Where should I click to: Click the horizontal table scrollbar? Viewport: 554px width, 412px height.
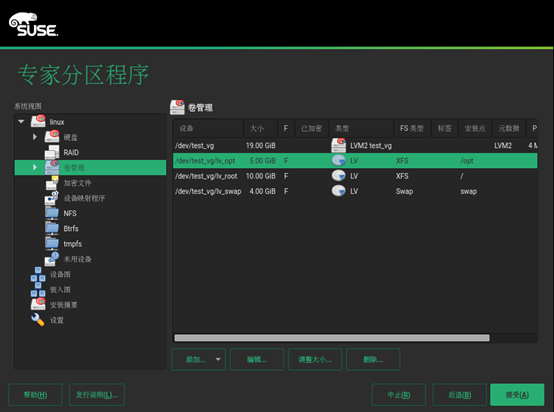[332, 338]
